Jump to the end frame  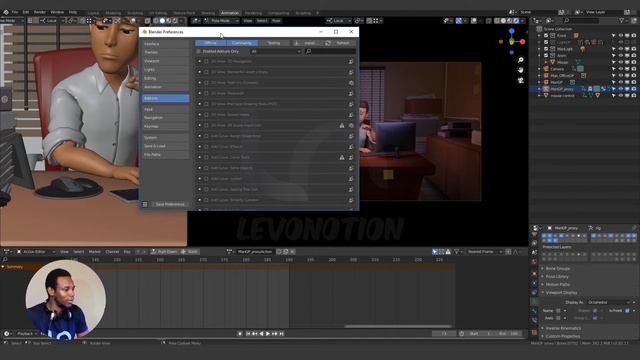point(282,333)
